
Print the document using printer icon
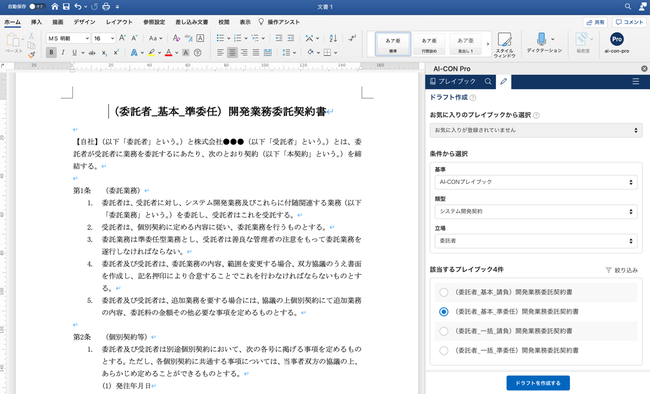106,7
